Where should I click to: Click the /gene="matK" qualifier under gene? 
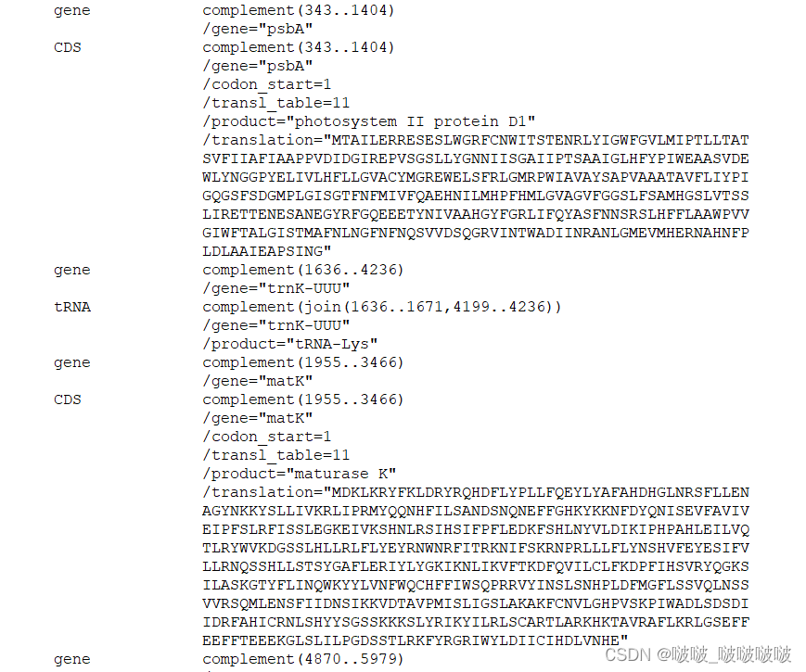pyautogui.click(x=258, y=381)
